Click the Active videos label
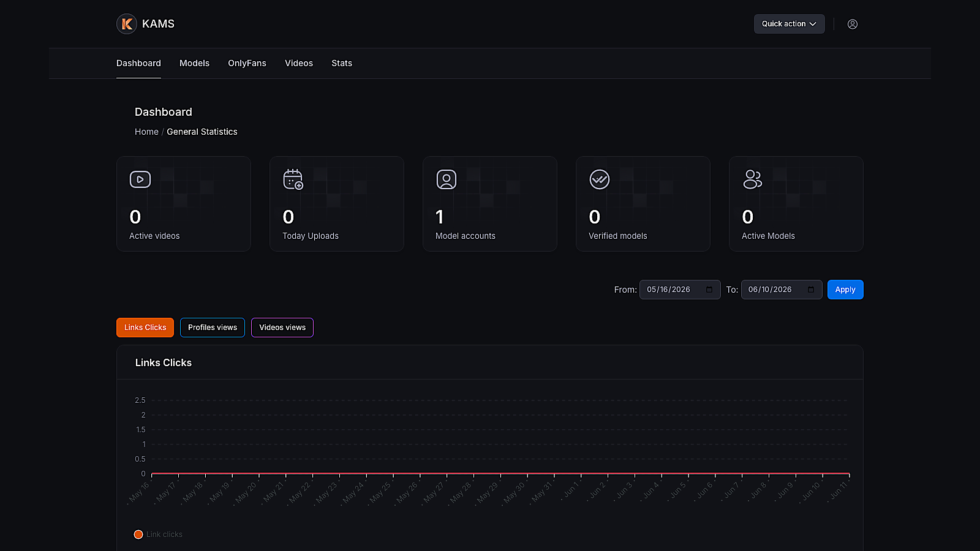The image size is (980, 551). pyautogui.click(x=154, y=236)
